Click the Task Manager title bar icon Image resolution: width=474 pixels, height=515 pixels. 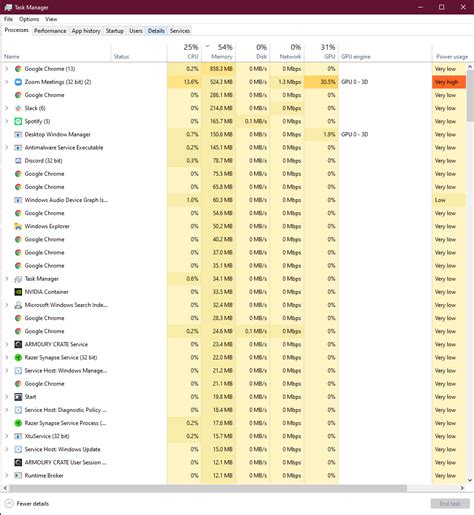click(8, 7)
